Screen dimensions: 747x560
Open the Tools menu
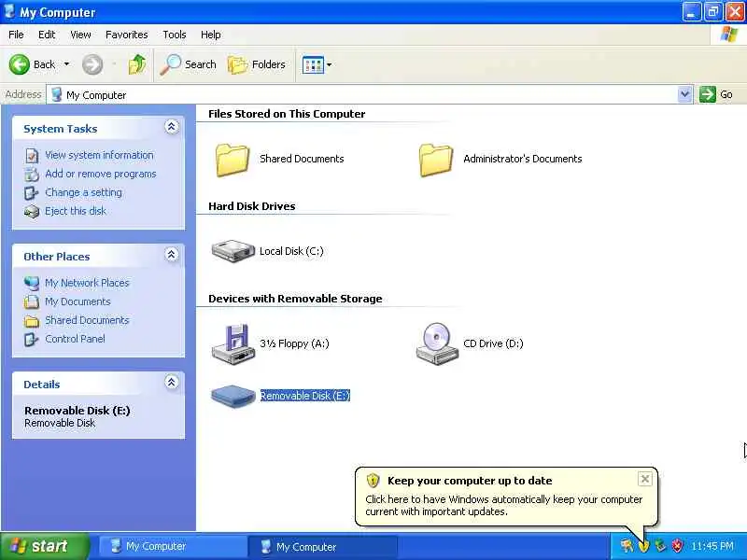(175, 35)
